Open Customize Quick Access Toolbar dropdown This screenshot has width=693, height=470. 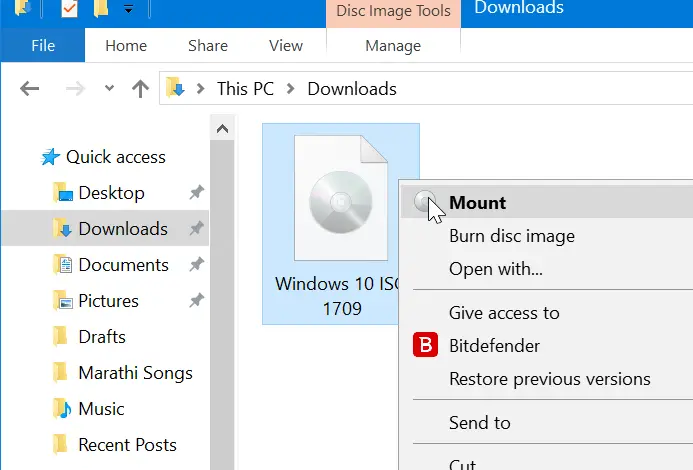[128, 10]
